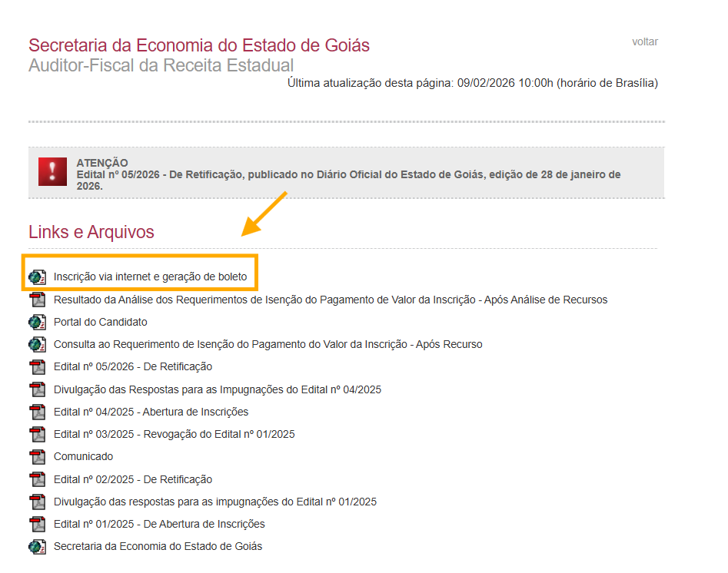Open Edital nº 03/2025 - Revogação link
The height and width of the screenshot is (573, 728).
click(x=174, y=435)
